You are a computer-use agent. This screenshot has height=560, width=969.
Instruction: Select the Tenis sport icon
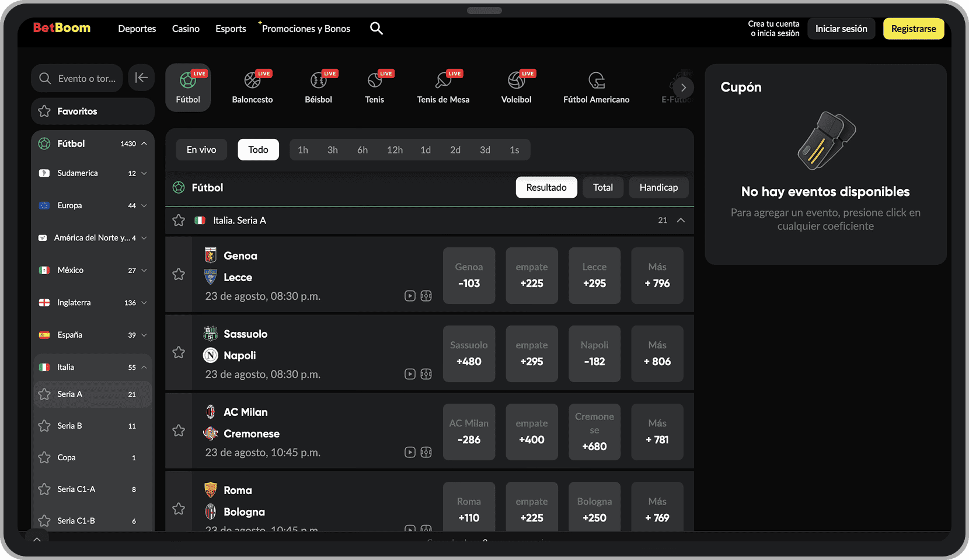click(375, 87)
